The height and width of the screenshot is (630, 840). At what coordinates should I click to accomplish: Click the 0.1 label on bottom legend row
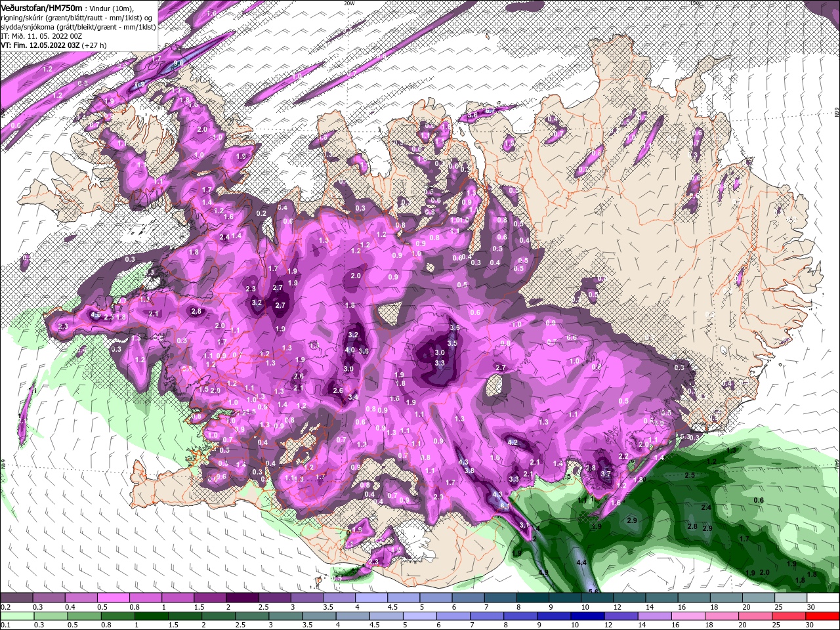point(5,624)
